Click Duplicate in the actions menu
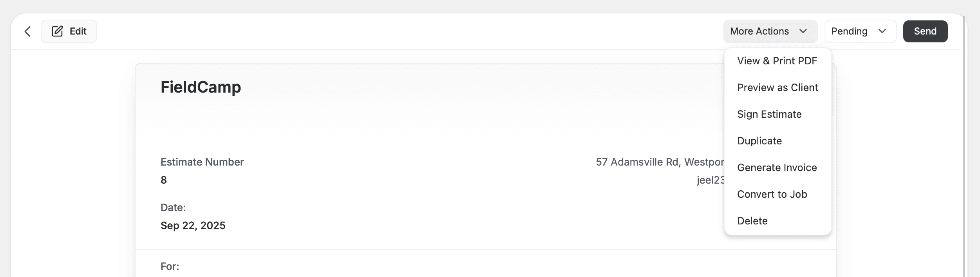The width and height of the screenshot is (980, 277). pos(759,141)
